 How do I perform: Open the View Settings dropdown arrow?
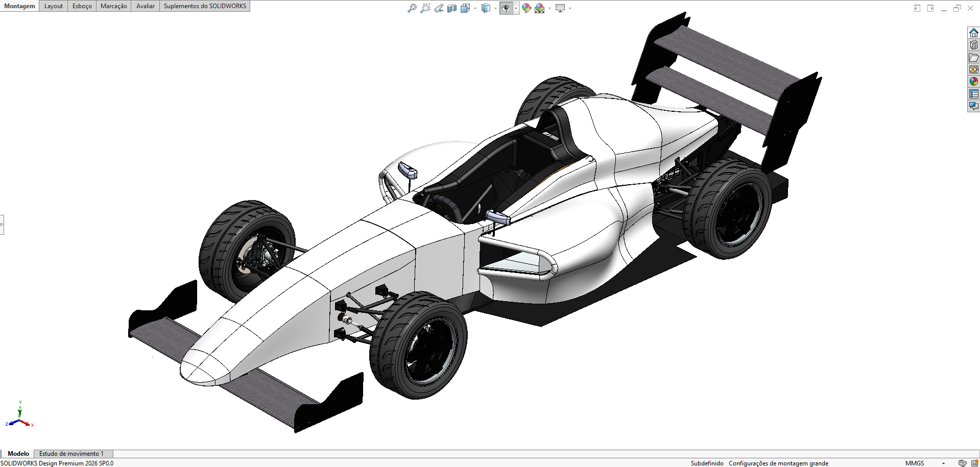click(x=570, y=8)
